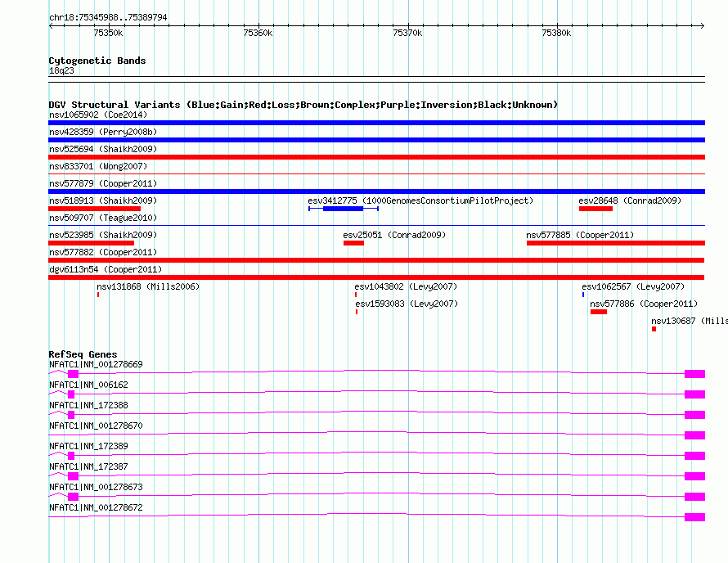Select the nsv577885 (Cooper2011) red loss bar
The height and width of the screenshot is (563, 728).
click(616, 243)
